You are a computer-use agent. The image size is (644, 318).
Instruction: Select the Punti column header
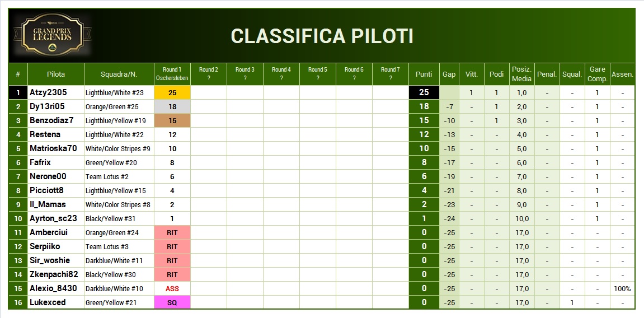pyautogui.click(x=424, y=74)
